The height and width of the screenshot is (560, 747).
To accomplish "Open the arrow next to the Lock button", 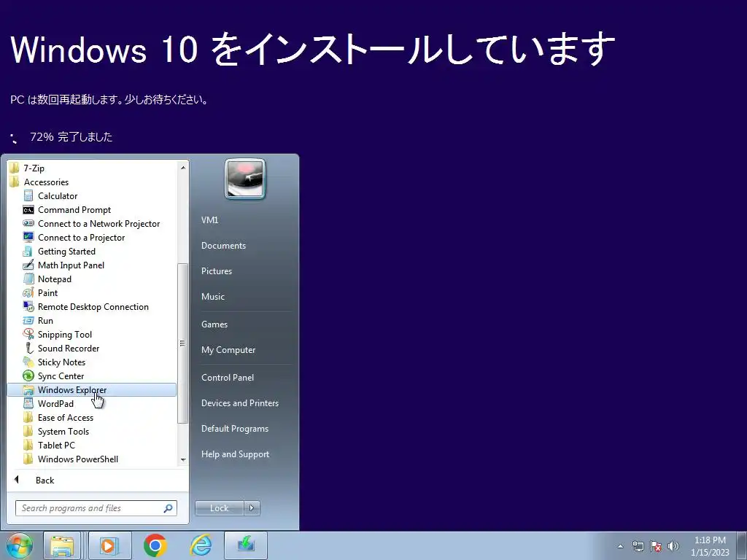I will point(252,508).
